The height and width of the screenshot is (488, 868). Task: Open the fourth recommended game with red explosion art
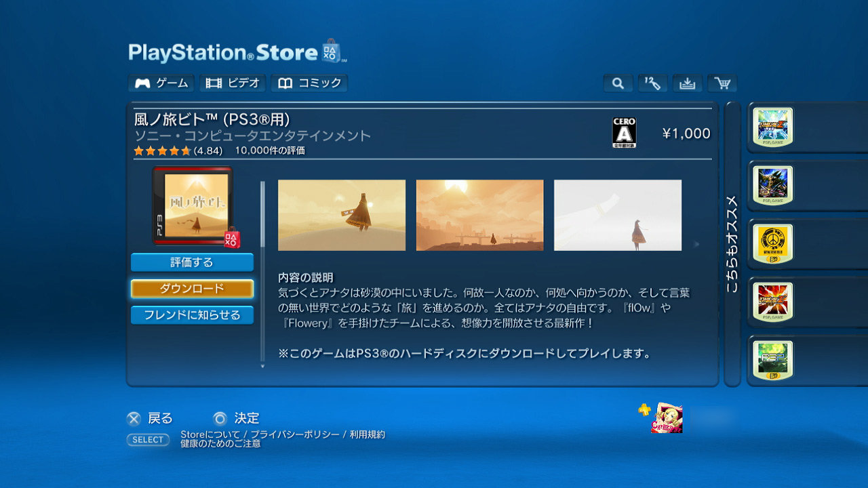[x=772, y=302]
